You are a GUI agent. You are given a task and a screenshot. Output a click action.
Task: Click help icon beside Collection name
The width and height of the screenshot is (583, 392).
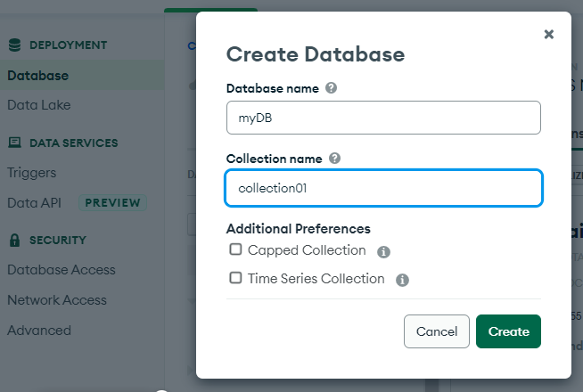pos(334,158)
